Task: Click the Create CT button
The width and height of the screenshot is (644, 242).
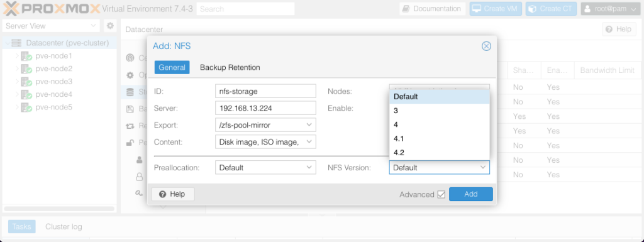Action: pyautogui.click(x=551, y=9)
